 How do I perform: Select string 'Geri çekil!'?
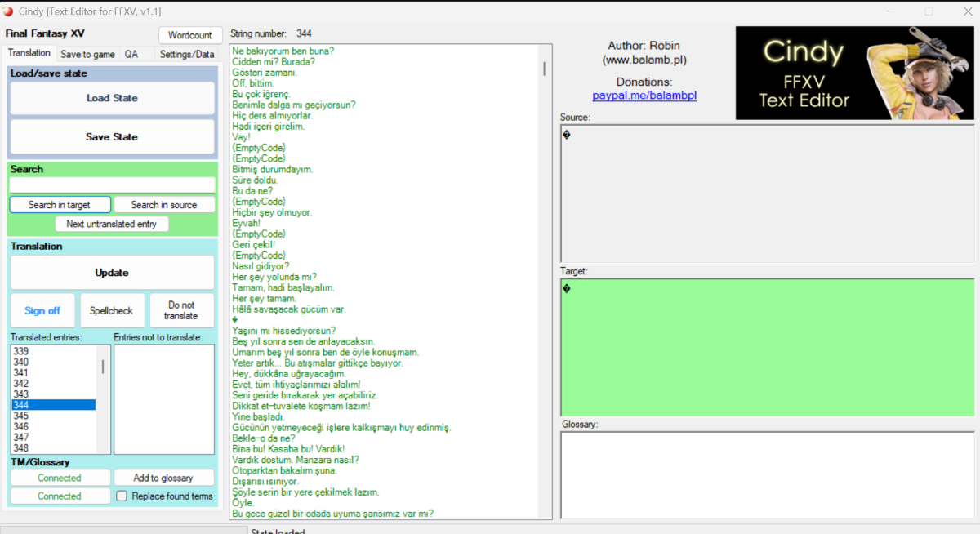click(x=253, y=244)
